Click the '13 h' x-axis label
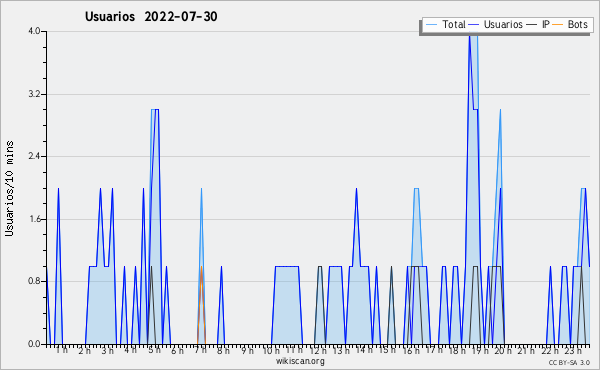600x370 pixels. coord(341,350)
